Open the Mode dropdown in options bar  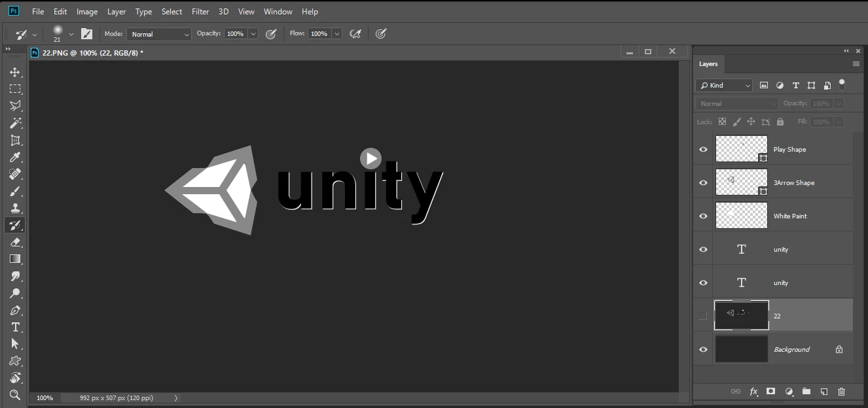click(x=158, y=34)
